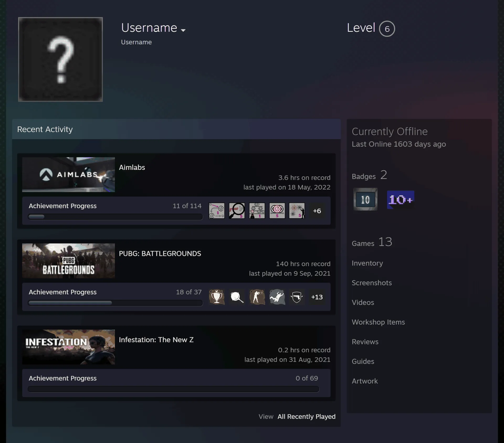The width and height of the screenshot is (504, 443).
Task: Show the +13 more PUBG achievements
Action: click(x=317, y=297)
